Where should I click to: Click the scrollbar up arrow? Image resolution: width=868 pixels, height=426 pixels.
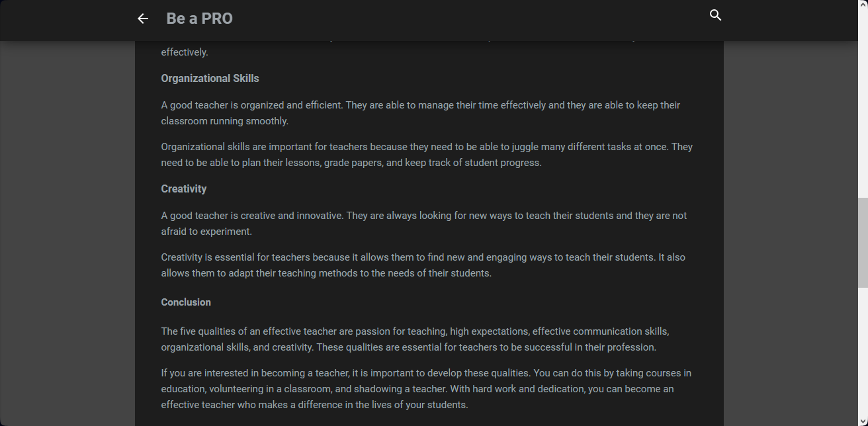(863, 5)
